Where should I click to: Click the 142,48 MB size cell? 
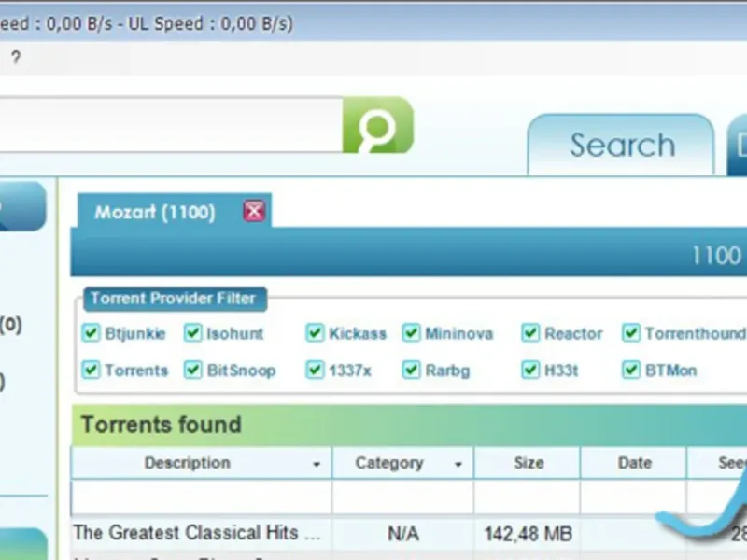[528, 534]
